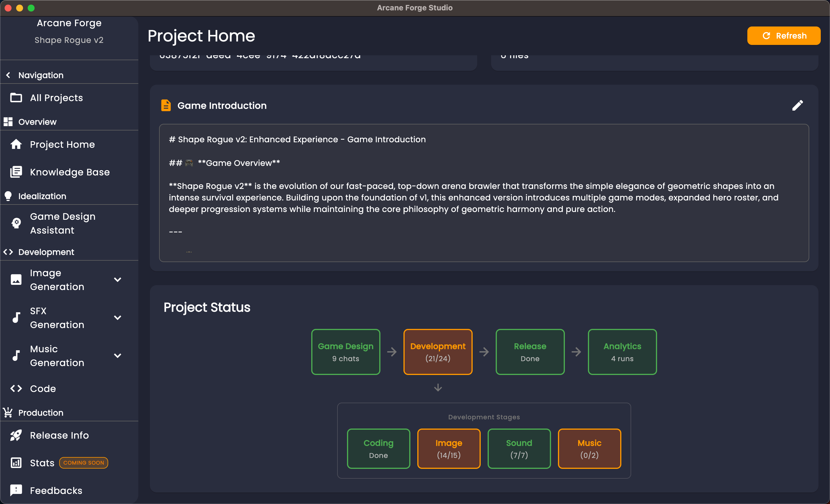Go to All Projects in navigation
This screenshot has height=504, width=830.
[x=56, y=98]
